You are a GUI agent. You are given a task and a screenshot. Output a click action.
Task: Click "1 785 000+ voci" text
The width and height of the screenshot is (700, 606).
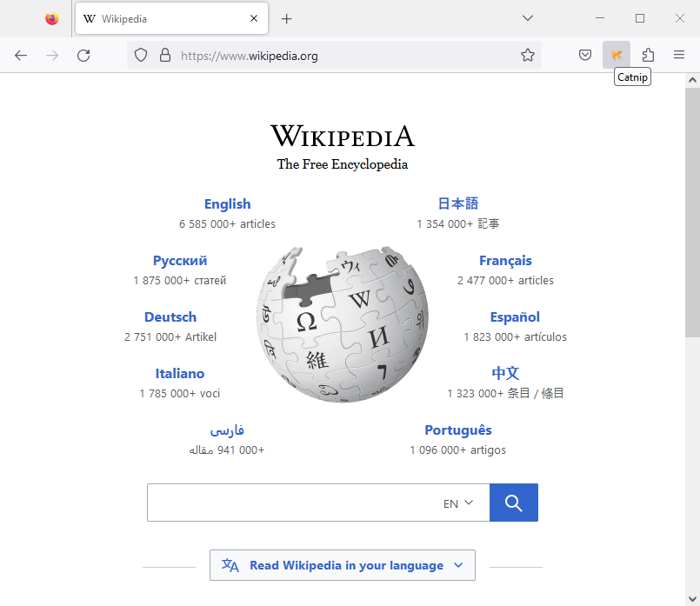click(x=180, y=394)
